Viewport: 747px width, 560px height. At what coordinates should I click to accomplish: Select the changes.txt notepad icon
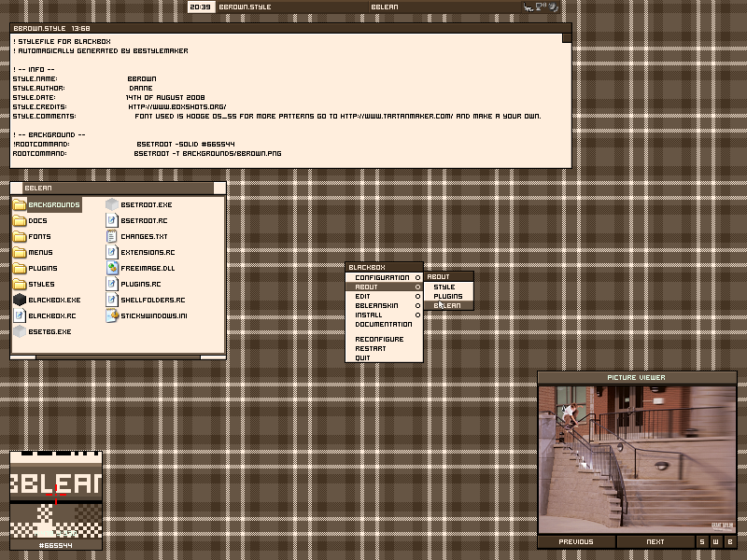pos(112,237)
